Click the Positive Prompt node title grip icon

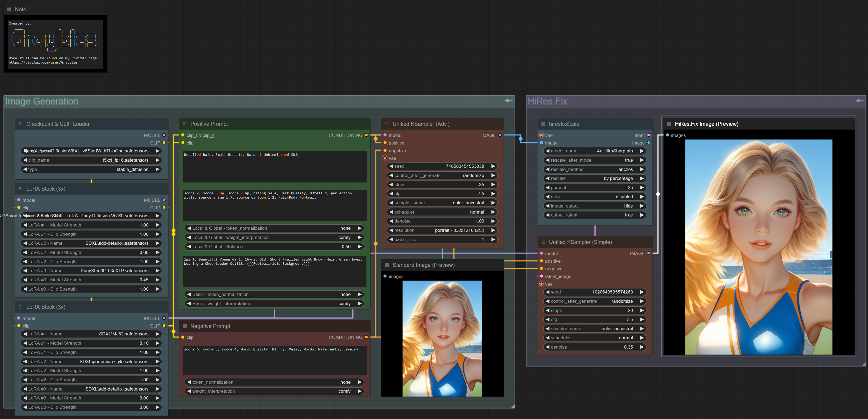[x=185, y=124]
